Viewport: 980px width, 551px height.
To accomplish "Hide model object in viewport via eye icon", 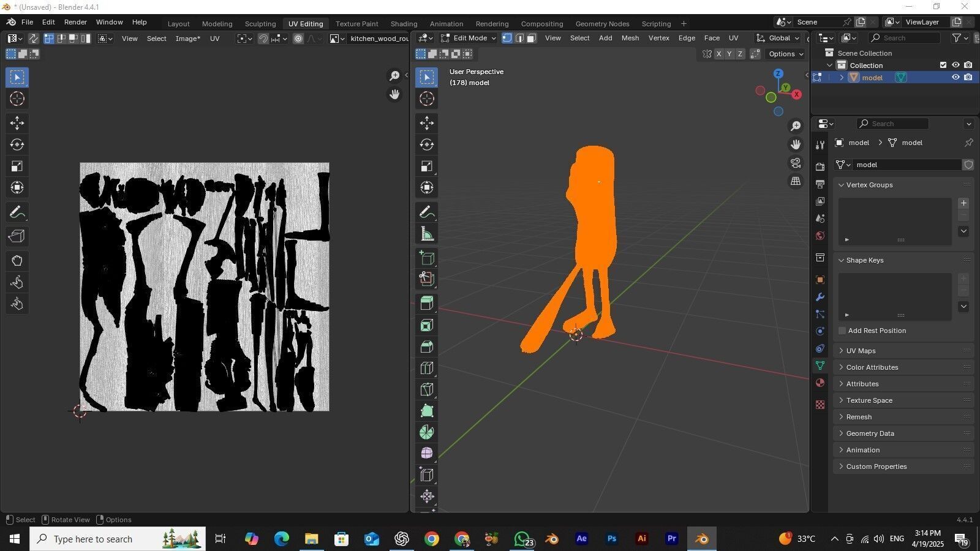I will [956, 77].
